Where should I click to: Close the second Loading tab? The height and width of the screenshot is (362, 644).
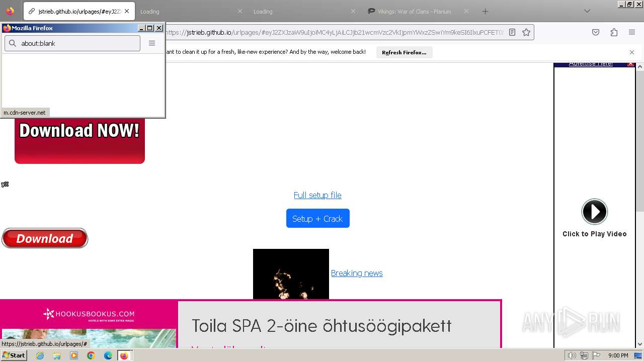pos(353,11)
